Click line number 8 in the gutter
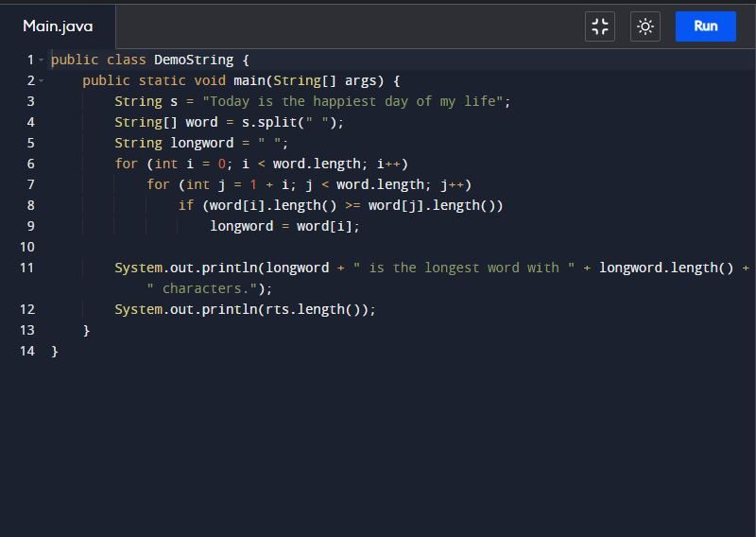The image size is (756, 537). coord(31,205)
